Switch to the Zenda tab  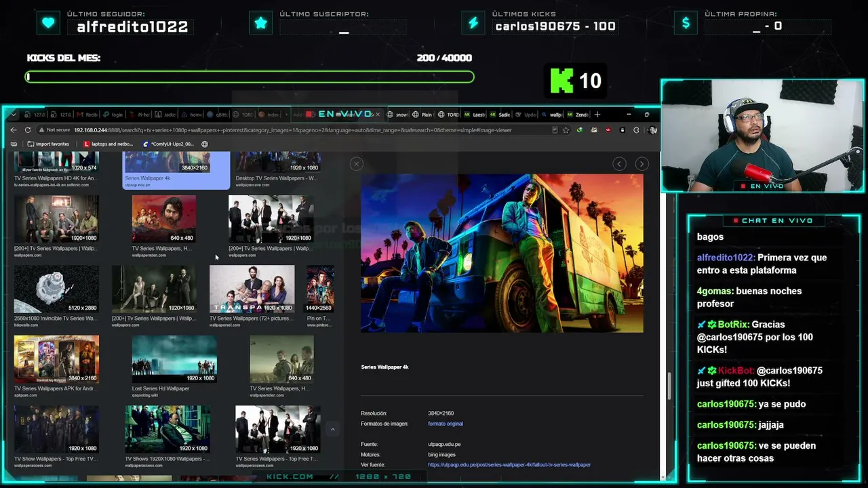coord(578,115)
